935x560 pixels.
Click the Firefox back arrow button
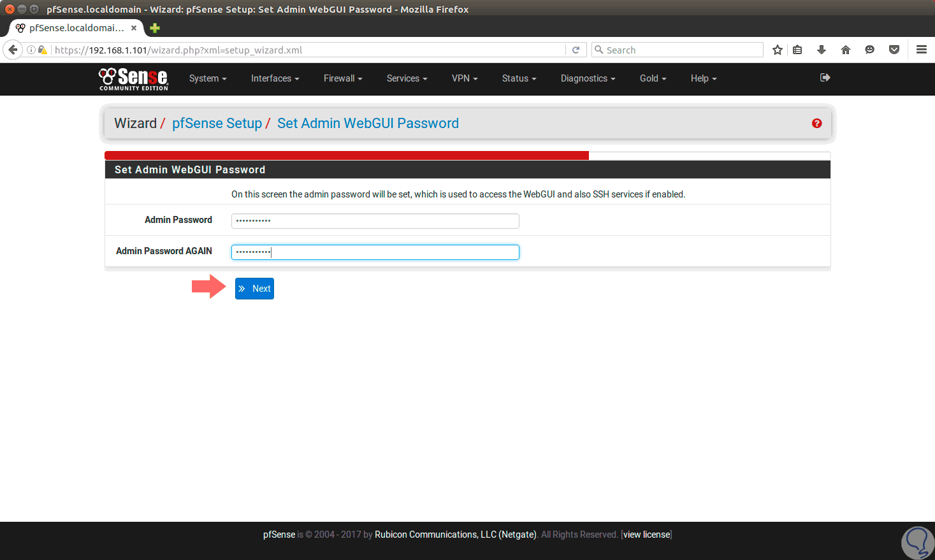[13, 50]
